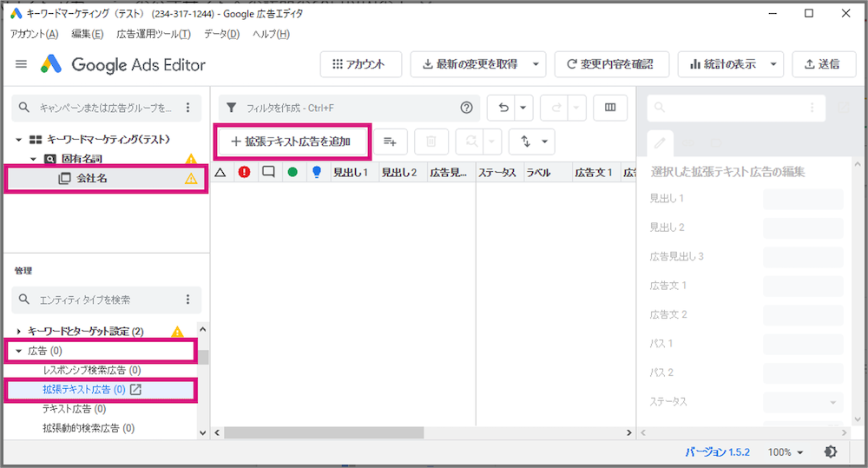Open アカウント(A) menu
The image size is (868, 468).
(x=34, y=35)
